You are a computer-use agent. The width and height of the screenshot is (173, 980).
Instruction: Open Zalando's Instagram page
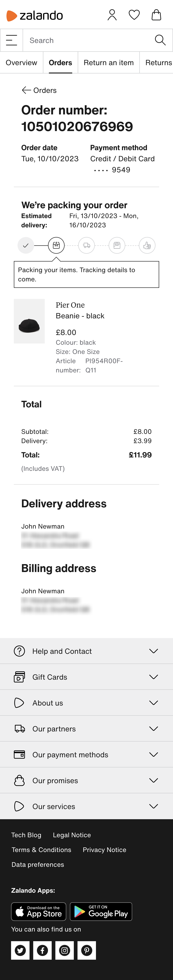pos(65,950)
